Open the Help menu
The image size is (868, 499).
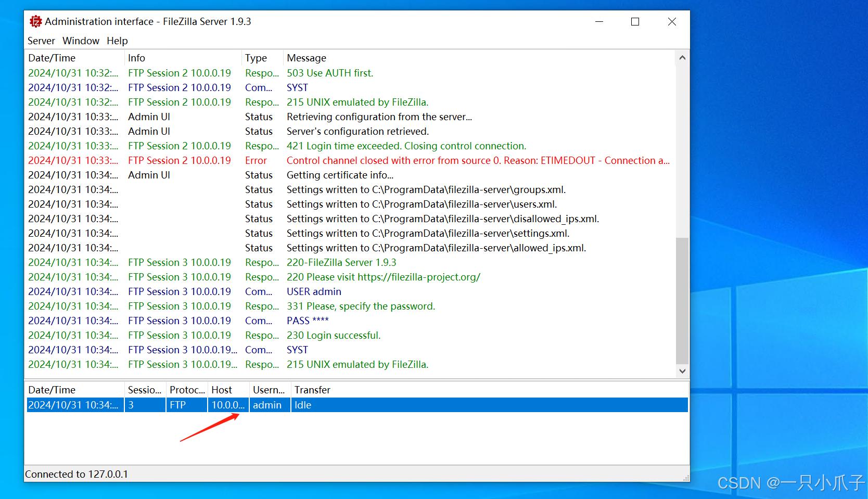(117, 41)
